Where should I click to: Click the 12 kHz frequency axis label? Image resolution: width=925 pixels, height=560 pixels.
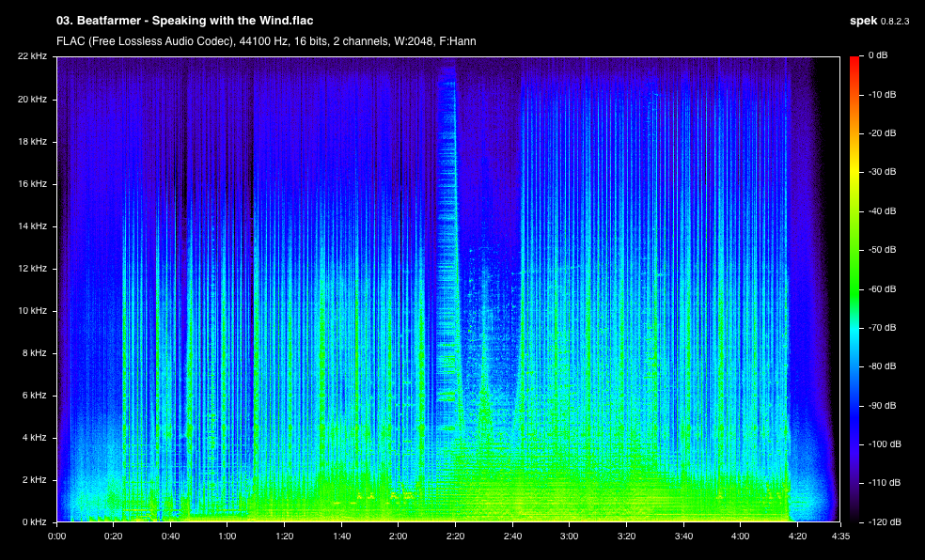pos(32,268)
